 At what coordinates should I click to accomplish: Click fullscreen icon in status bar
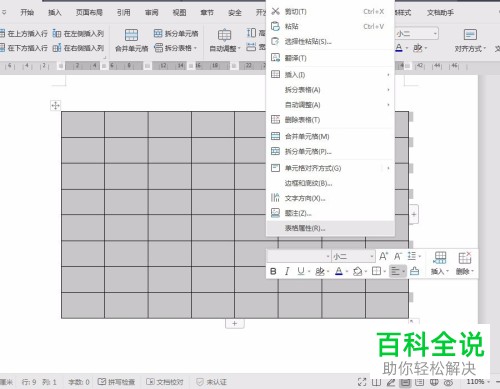point(362,382)
